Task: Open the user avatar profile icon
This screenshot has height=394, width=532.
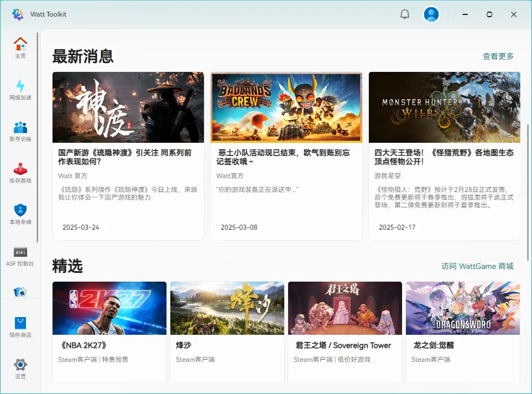Action: point(431,14)
